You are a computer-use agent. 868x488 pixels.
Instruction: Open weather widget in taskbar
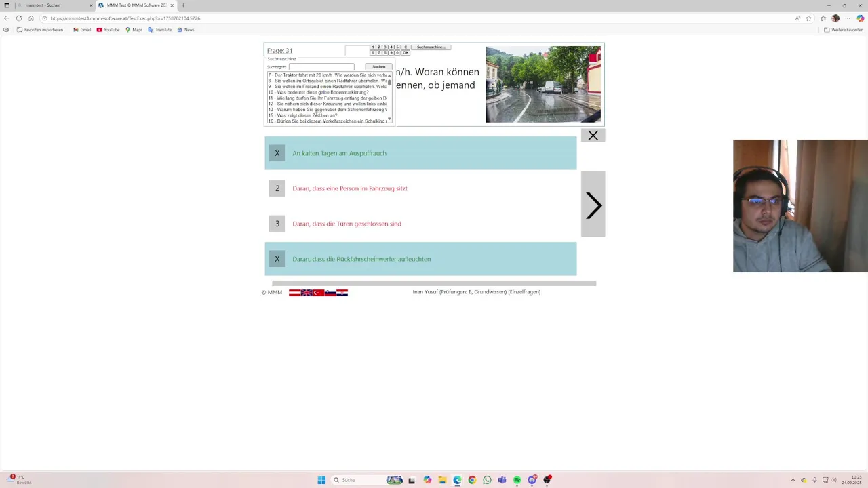pos(20,480)
